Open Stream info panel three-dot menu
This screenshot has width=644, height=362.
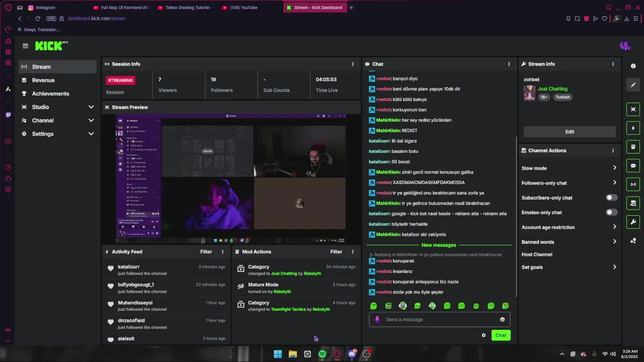[613, 64]
